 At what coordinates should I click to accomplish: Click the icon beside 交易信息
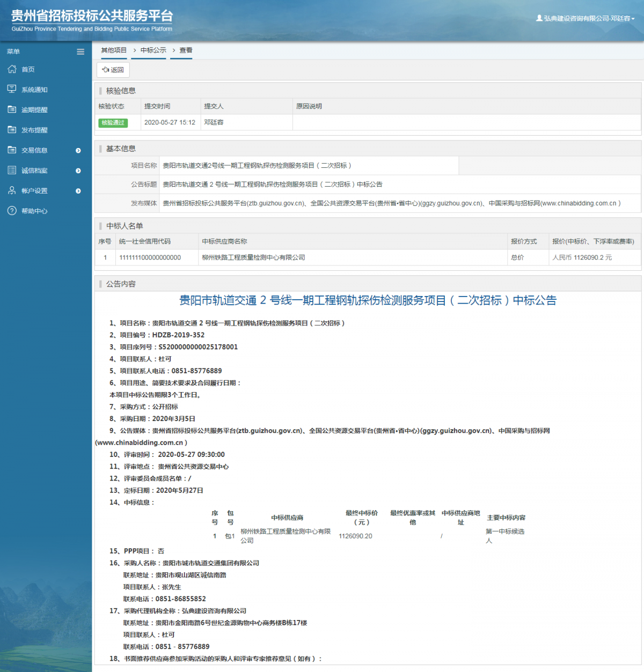pos(12,150)
